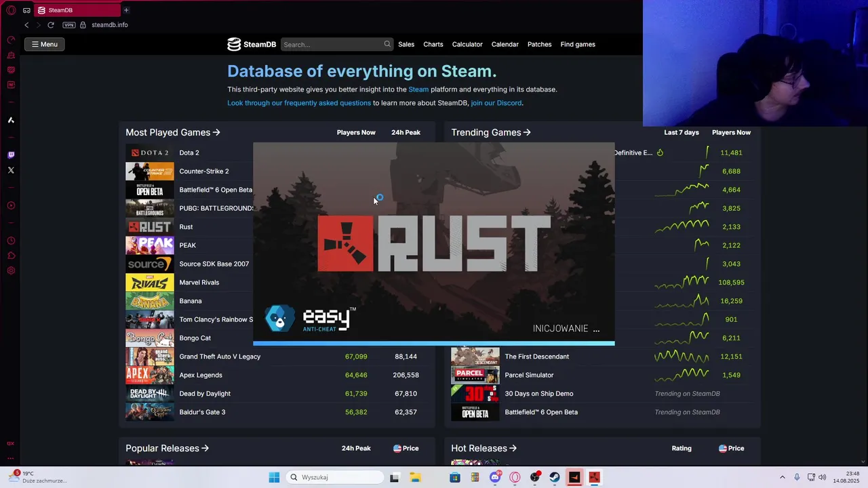Click the PEAK game thumbnail
The width and height of the screenshot is (868, 488).
[150, 245]
